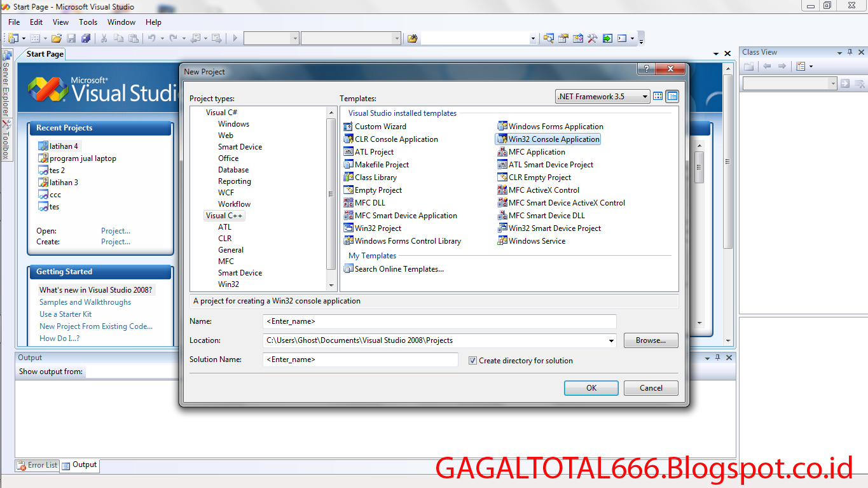Click the Toolbox wrench-and-hammer toolbar icon
Image resolution: width=868 pixels, height=488 pixels.
pyautogui.click(x=593, y=38)
